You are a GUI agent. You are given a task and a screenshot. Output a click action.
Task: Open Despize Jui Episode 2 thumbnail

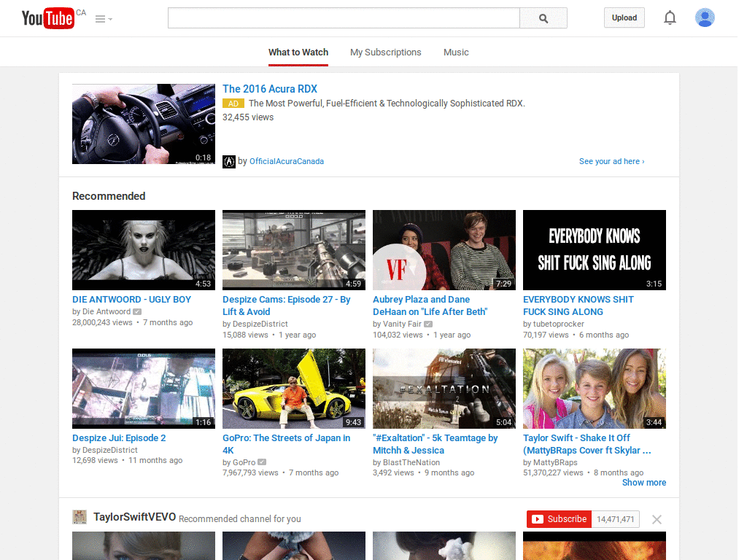click(144, 389)
